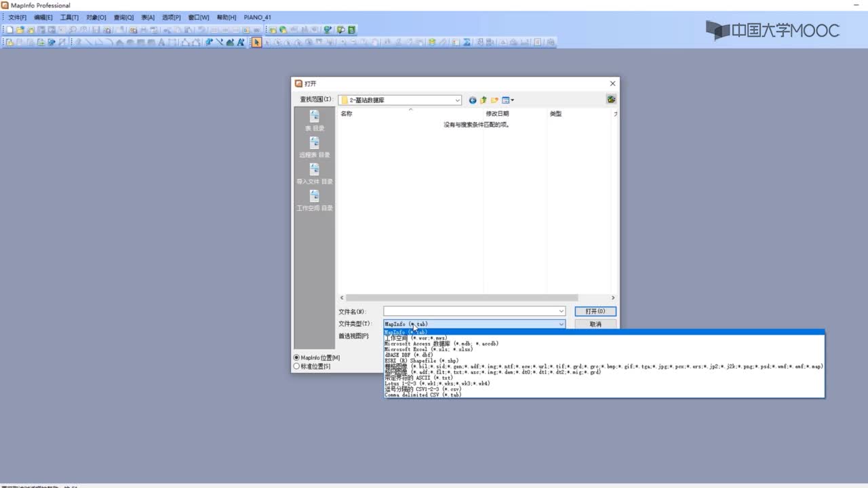Choose 栅格图像 raster image file type
The image size is (868, 488).
pos(604,366)
